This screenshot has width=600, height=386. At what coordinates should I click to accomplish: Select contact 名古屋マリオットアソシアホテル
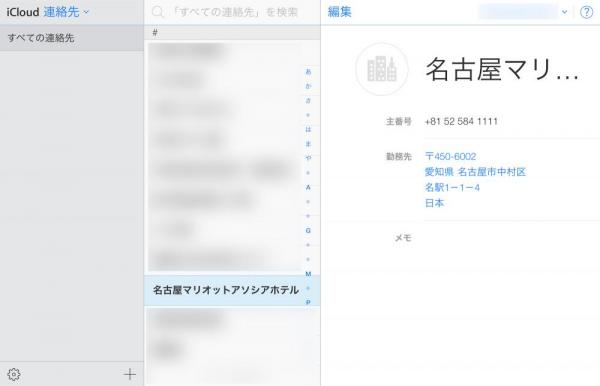(x=232, y=290)
